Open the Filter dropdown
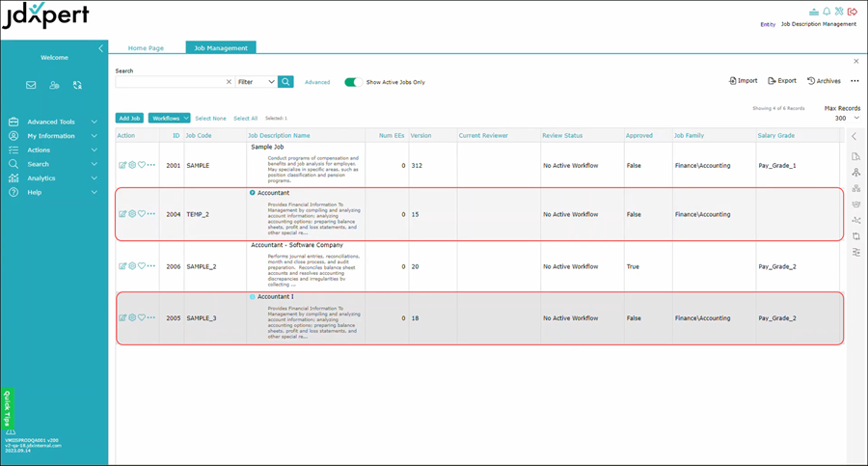Screen dimensions: 868x466 pos(257,82)
